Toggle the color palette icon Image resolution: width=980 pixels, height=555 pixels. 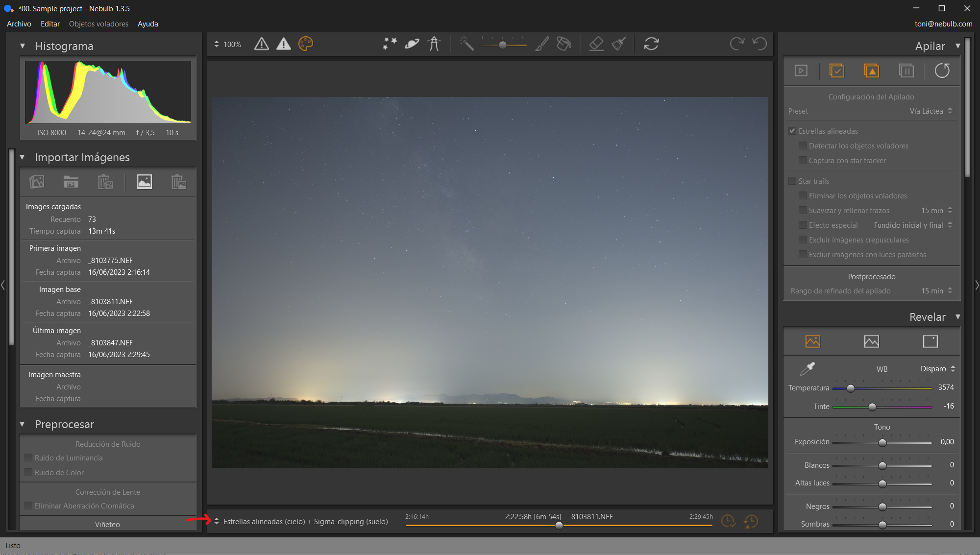(306, 44)
